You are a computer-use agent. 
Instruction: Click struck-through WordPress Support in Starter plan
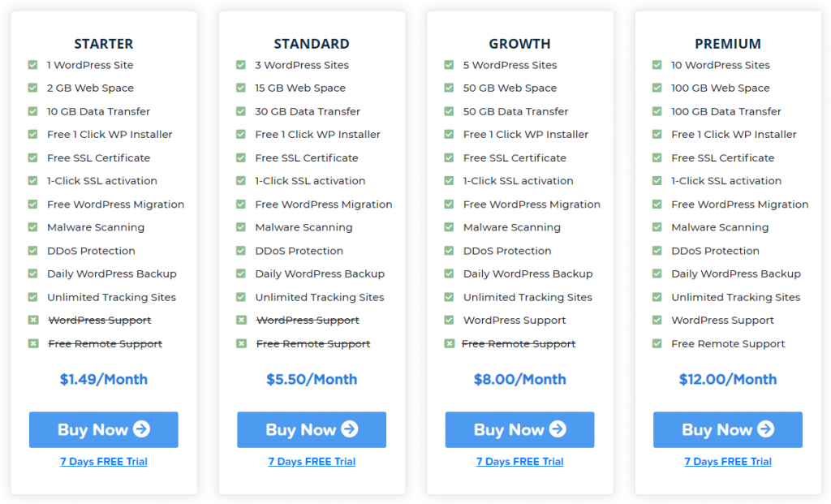(x=100, y=320)
